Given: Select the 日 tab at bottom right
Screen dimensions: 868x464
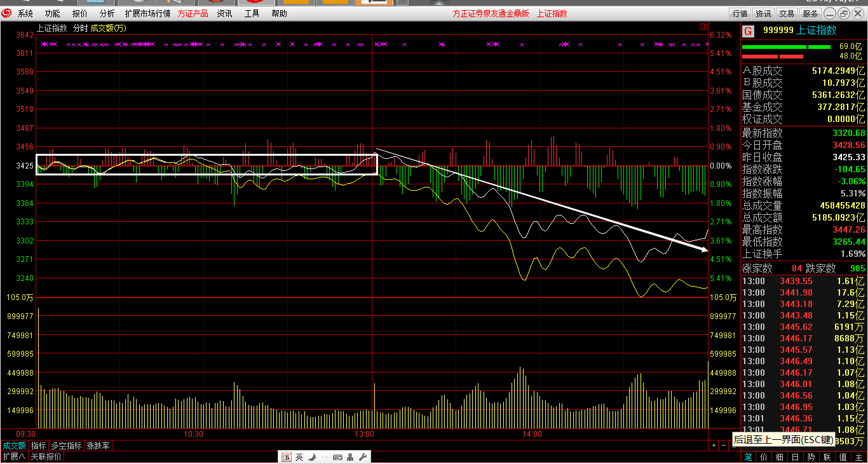Looking at the screenshot, I should coord(795,457).
